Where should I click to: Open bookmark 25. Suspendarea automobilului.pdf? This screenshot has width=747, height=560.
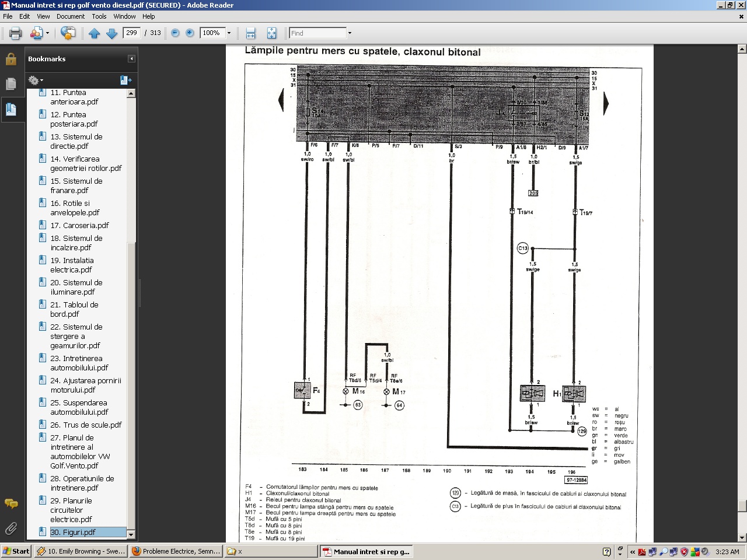[79, 407]
